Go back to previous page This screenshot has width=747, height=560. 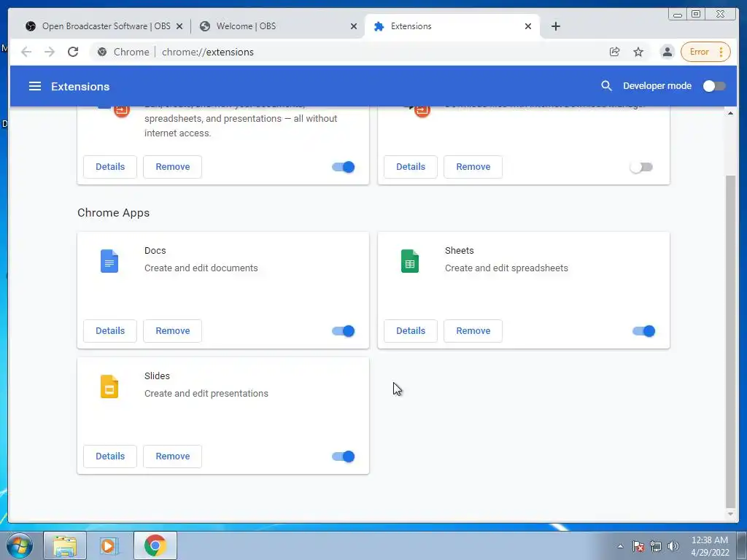pyautogui.click(x=26, y=52)
